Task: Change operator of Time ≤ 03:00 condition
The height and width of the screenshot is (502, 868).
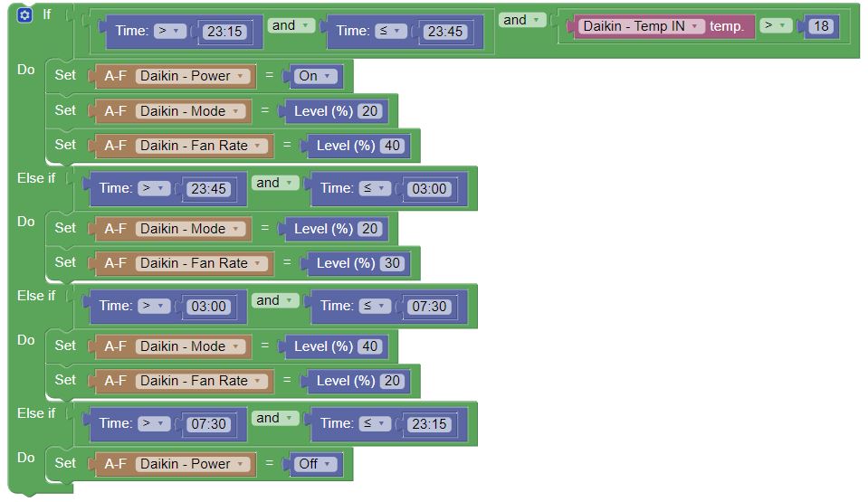Action: pos(375,189)
